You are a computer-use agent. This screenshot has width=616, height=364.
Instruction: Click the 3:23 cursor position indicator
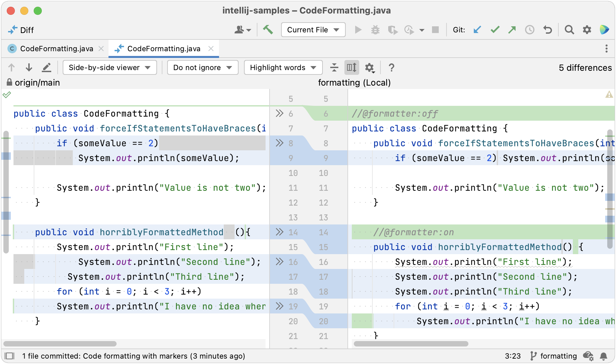[x=513, y=356]
